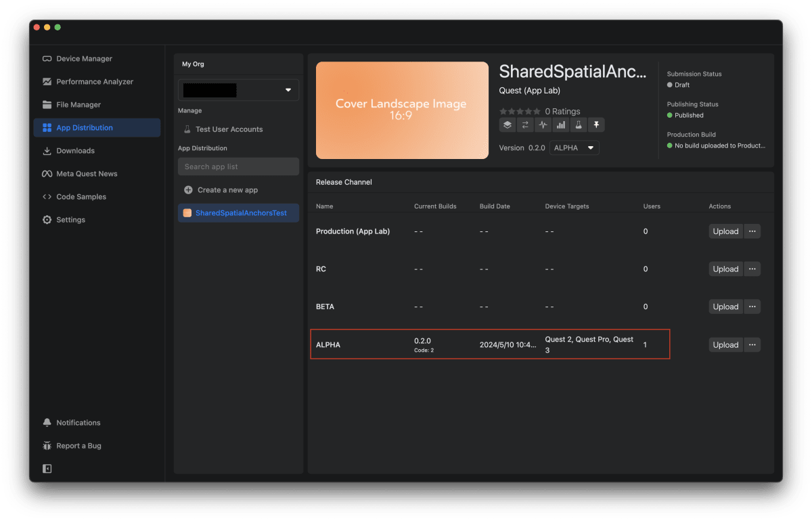This screenshot has height=521, width=812.
Task: Focus the Search app list field
Action: point(238,166)
